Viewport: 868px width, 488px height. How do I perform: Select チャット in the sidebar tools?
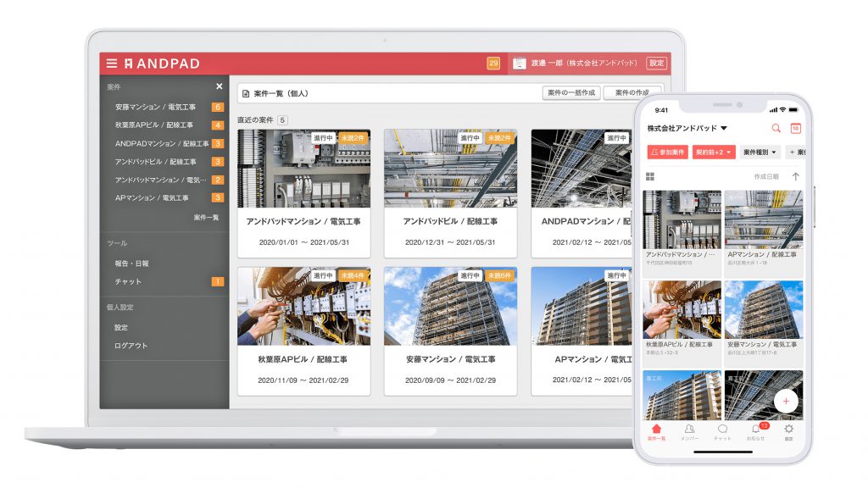click(129, 281)
